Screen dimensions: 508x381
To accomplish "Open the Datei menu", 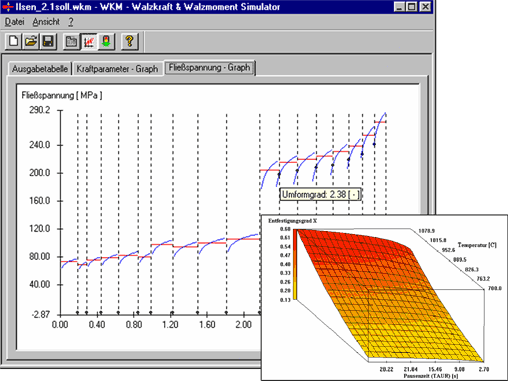I will pos(14,22).
